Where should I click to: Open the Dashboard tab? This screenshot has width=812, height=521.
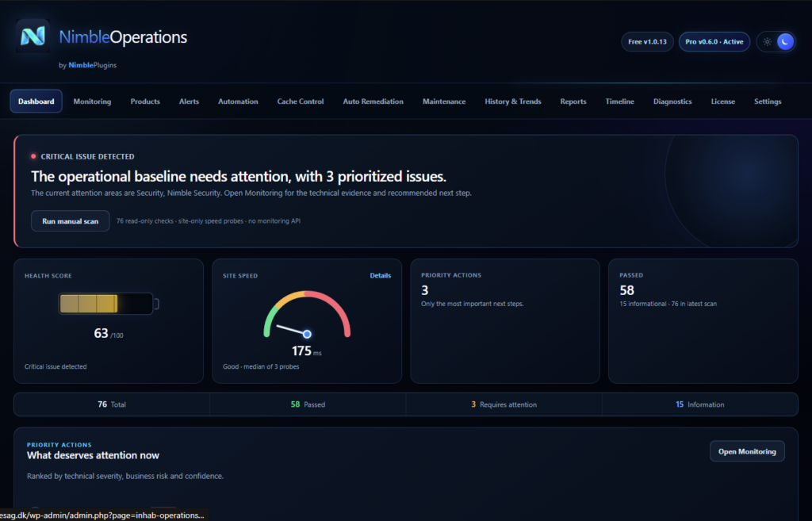tap(36, 101)
